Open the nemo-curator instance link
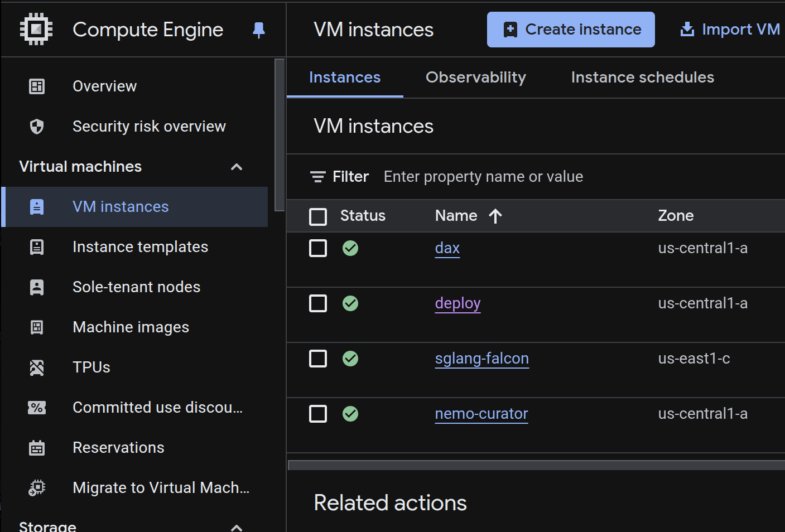785x532 pixels. pos(481,414)
